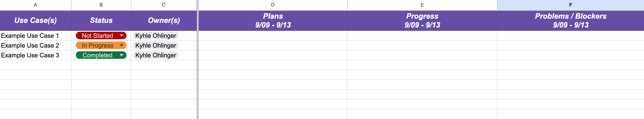Click the Problems / Blockers header cell

[x=570, y=20]
